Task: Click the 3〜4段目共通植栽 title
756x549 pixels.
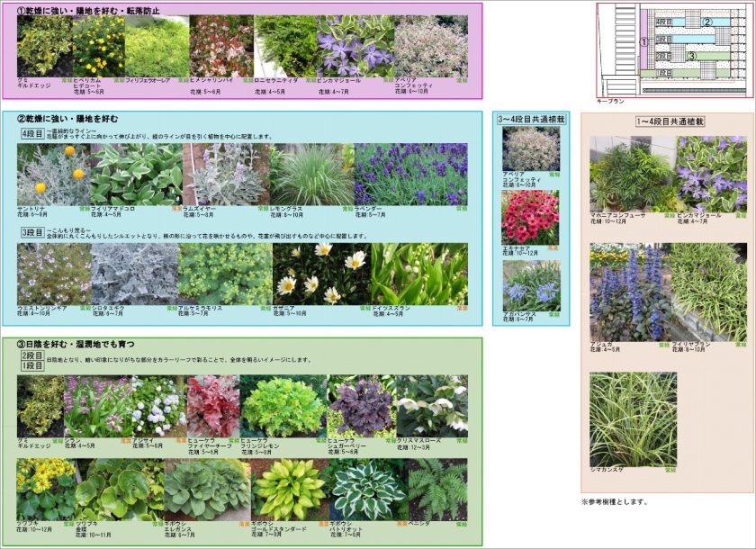Action: click(x=531, y=119)
